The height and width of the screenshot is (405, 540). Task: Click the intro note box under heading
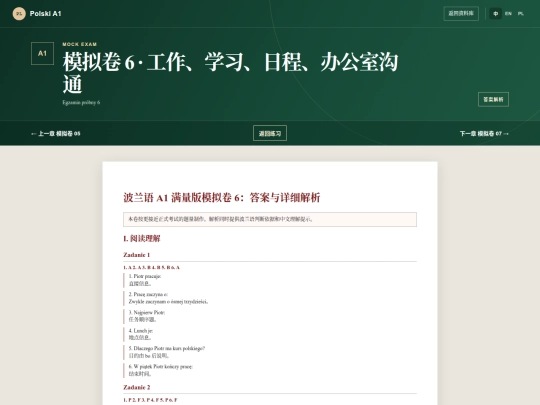(270, 219)
